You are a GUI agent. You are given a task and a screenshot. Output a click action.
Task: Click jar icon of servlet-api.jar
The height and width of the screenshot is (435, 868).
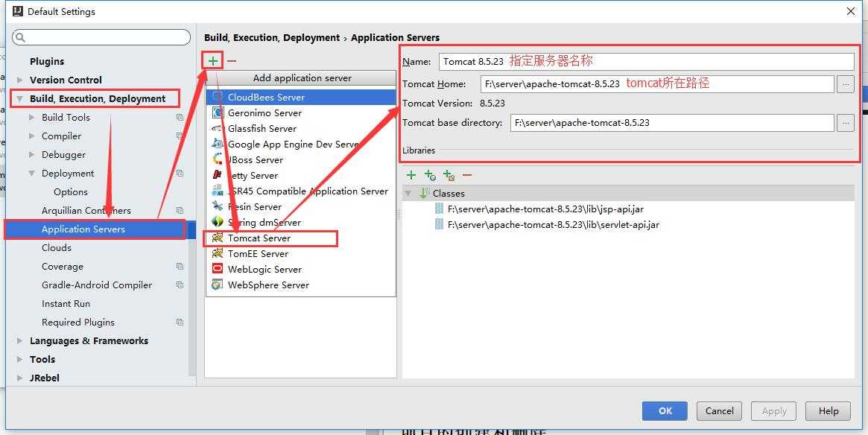click(x=440, y=224)
